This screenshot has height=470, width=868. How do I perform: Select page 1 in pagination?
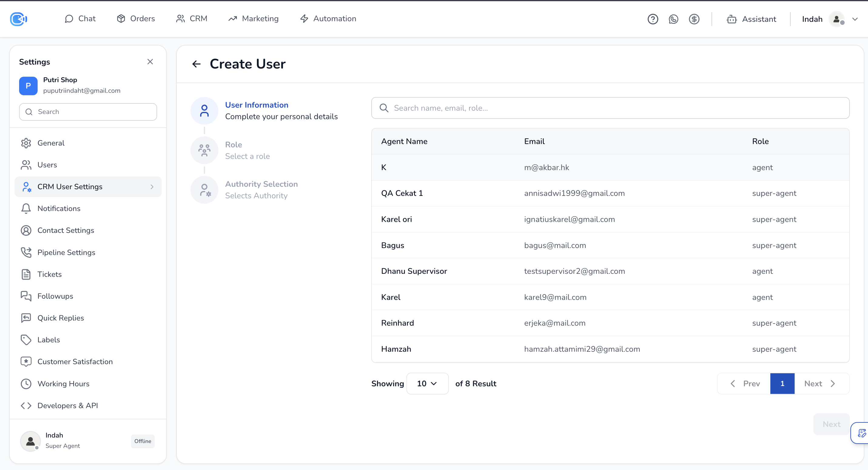click(x=782, y=383)
